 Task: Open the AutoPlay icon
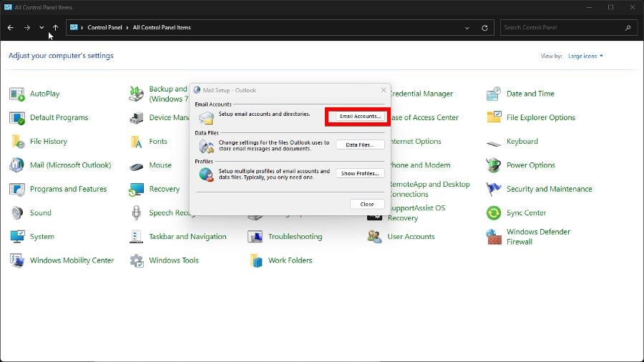point(17,94)
